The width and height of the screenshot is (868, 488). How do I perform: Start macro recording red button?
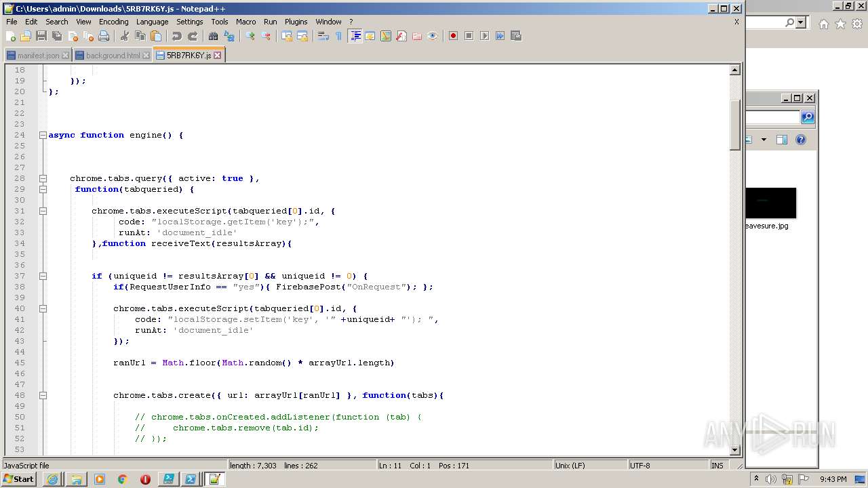(453, 36)
